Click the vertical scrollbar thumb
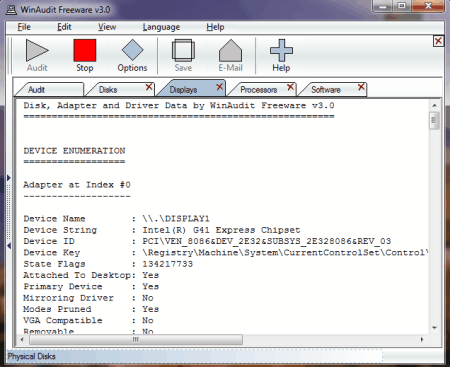This screenshot has width=450, height=367. (434, 120)
